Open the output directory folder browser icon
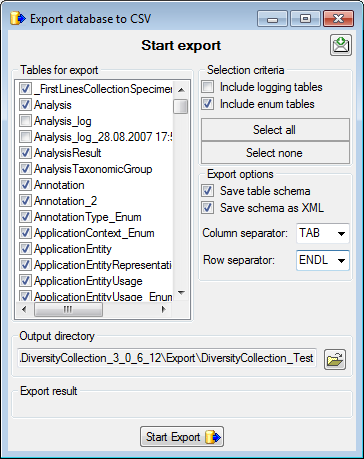This screenshot has height=459, width=364. 335,360
